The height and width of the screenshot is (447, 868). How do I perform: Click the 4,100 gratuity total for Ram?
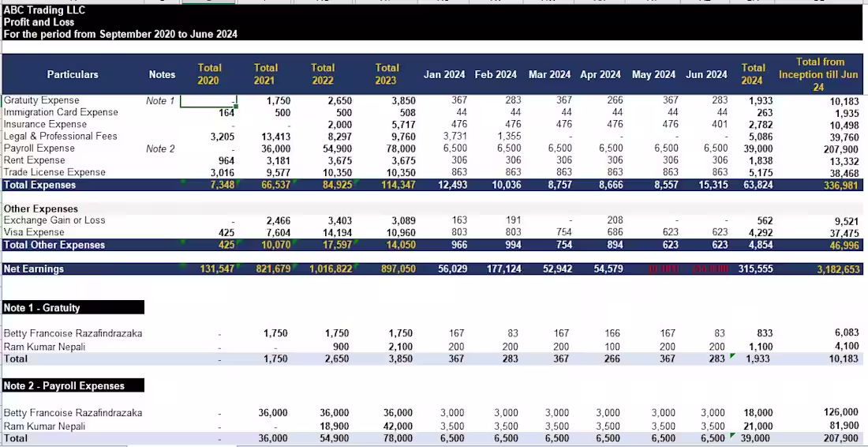846,346
